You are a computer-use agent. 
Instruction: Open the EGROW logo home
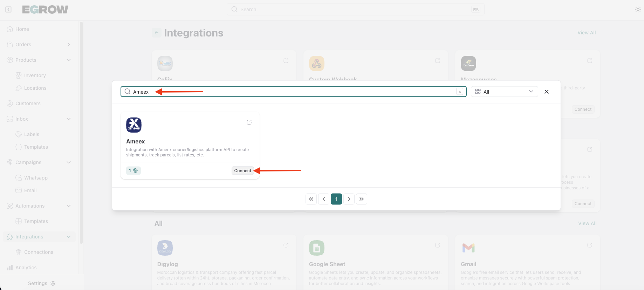pyautogui.click(x=45, y=9)
